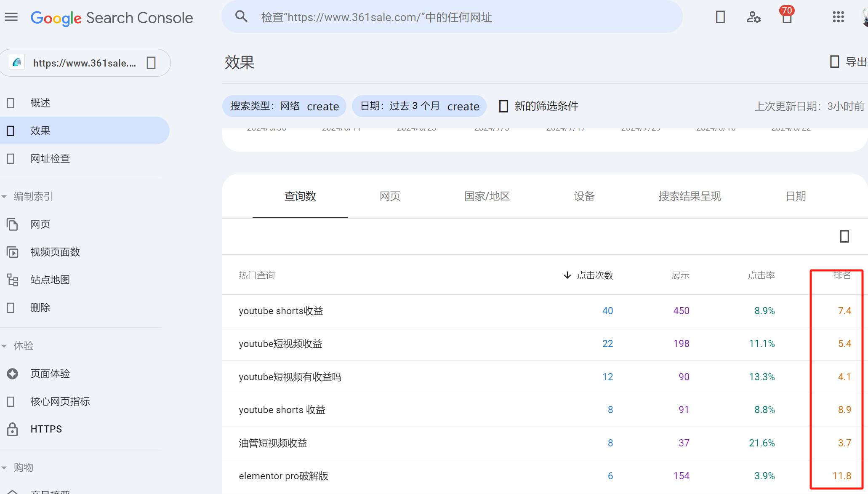Switch to the 设备 tab

pos(584,196)
